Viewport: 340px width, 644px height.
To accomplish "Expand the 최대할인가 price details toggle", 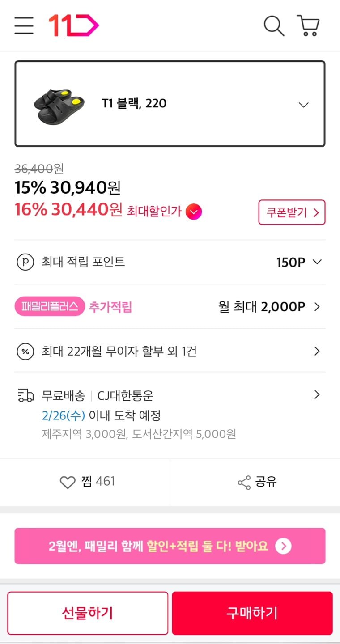I will 194,212.
